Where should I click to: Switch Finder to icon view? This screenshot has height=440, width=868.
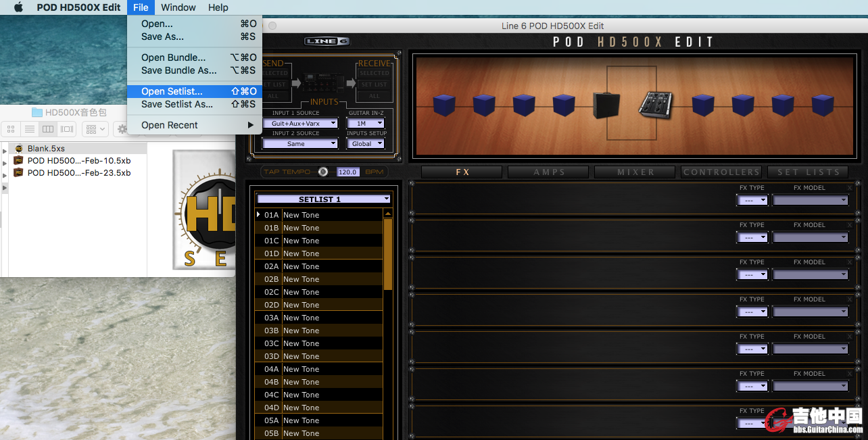coord(11,129)
